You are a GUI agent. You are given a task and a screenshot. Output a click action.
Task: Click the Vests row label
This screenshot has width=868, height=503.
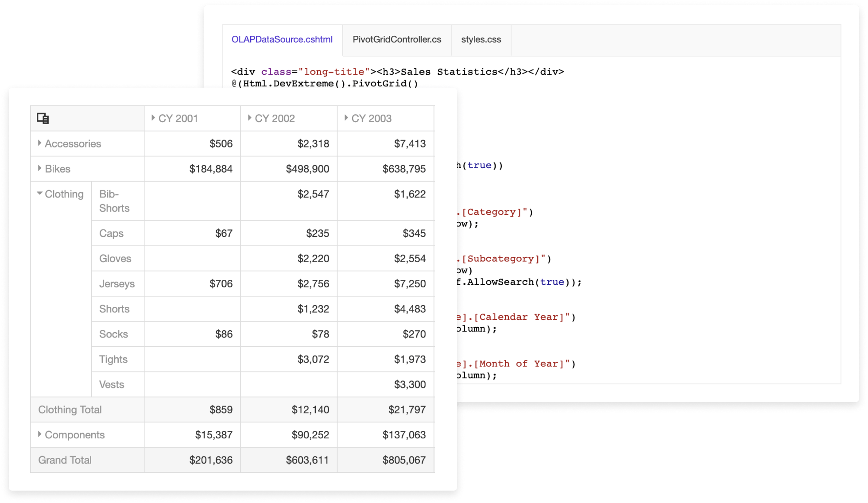pyautogui.click(x=111, y=384)
